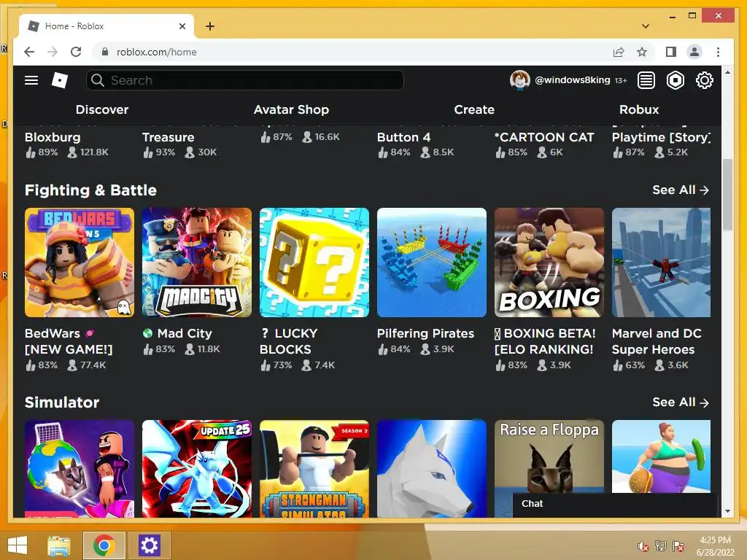Click the scrollbar down arrow
This screenshot has width=747, height=560.
pyautogui.click(x=727, y=511)
